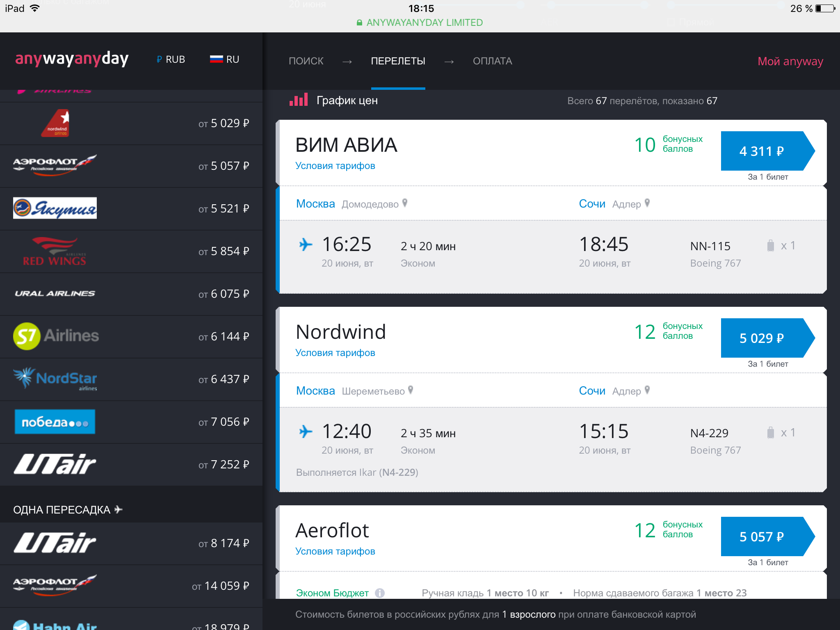
Task: Filter direct flights by Aeroflot logo
Action: (x=55, y=166)
